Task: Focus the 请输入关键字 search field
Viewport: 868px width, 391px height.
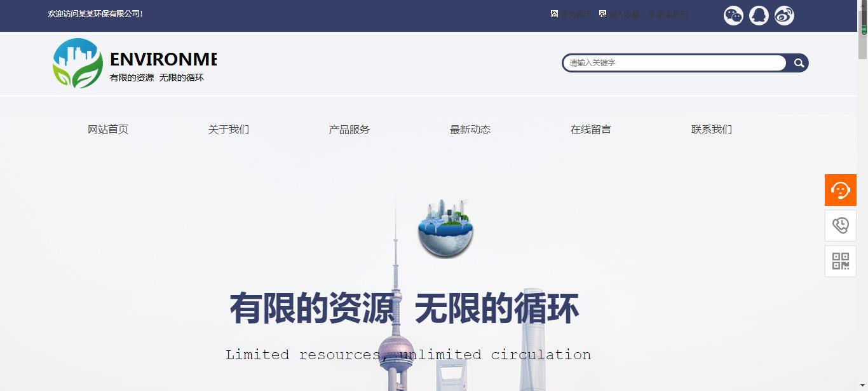Action: (x=674, y=63)
